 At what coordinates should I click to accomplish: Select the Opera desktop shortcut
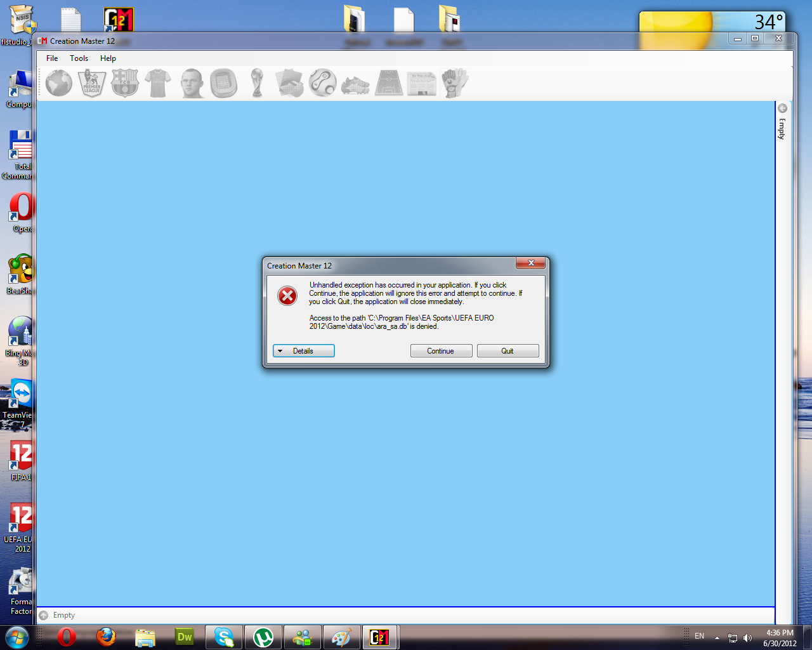point(22,213)
